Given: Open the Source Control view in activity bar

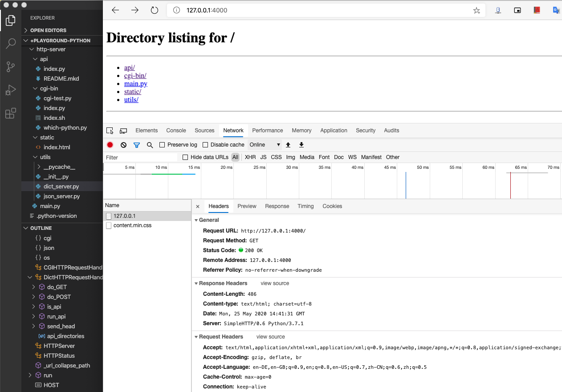Looking at the screenshot, I should point(11,67).
